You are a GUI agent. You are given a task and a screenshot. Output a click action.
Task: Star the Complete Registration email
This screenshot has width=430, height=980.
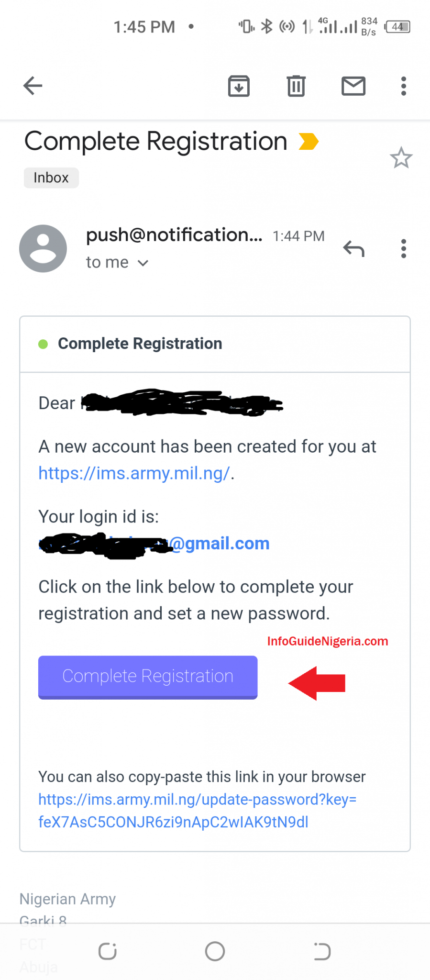(x=401, y=157)
